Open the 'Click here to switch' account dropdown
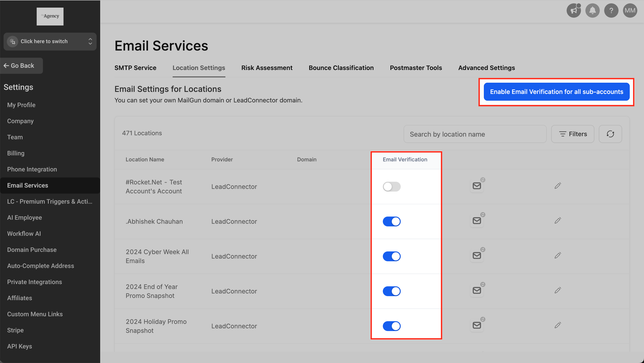The height and width of the screenshot is (363, 644). 50,42
